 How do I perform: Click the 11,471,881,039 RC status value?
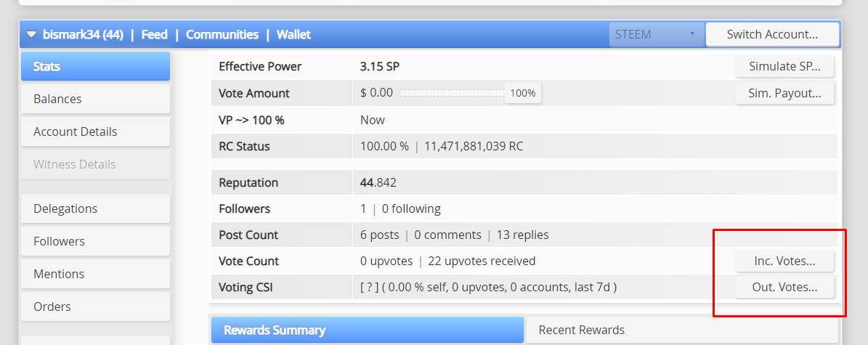(x=474, y=147)
